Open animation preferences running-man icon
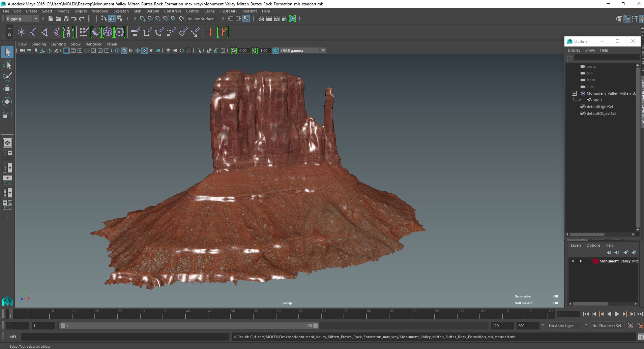Screen dimensions: 644x349 coord(640,326)
